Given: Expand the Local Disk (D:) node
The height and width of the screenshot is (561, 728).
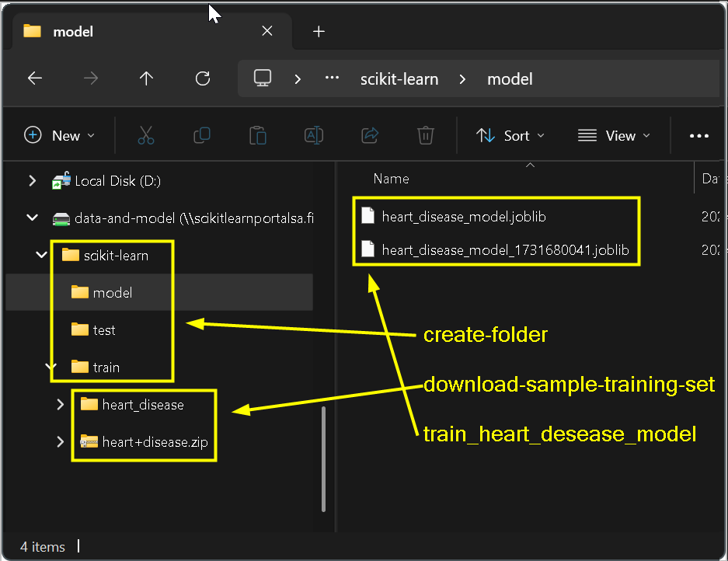Looking at the screenshot, I should tap(32, 180).
